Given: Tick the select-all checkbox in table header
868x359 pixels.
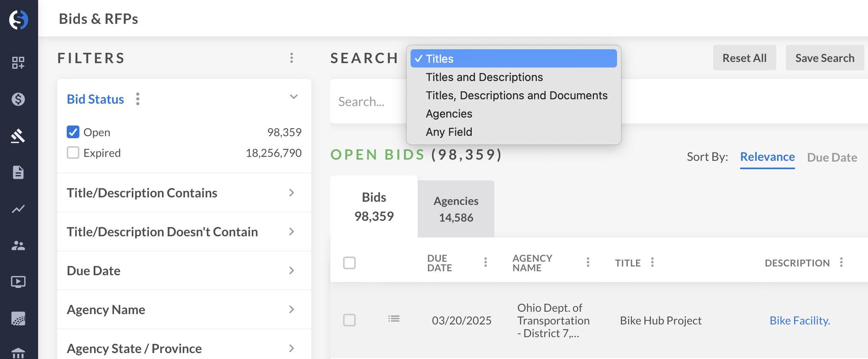Looking at the screenshot, I should click(349, 263).
